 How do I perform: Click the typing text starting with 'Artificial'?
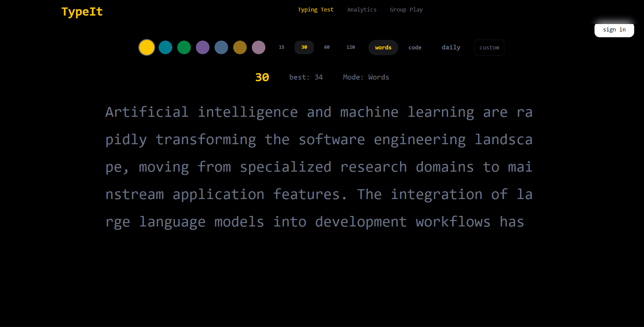(x=319, y=167)
